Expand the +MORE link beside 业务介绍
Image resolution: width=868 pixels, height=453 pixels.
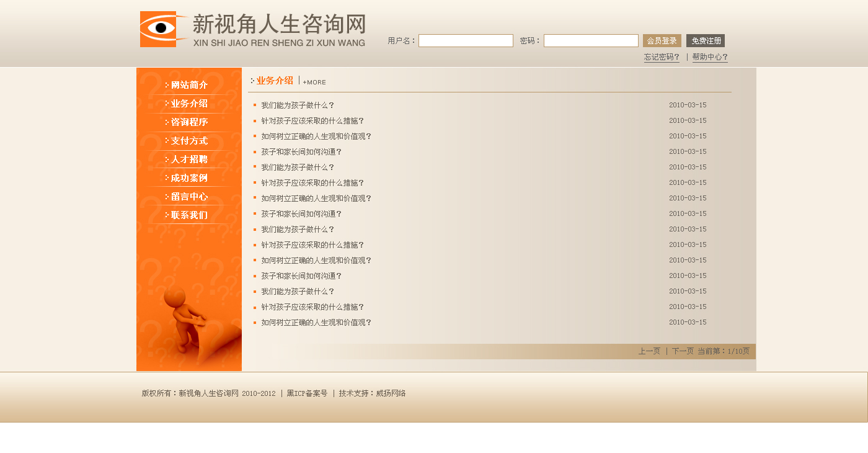click(314, 83)
